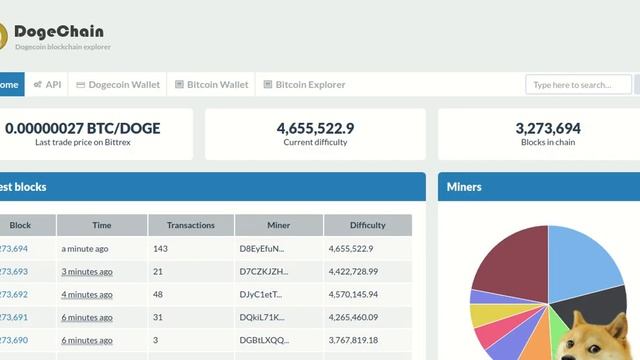Click the Transactions column header

[x=191, y=225]
